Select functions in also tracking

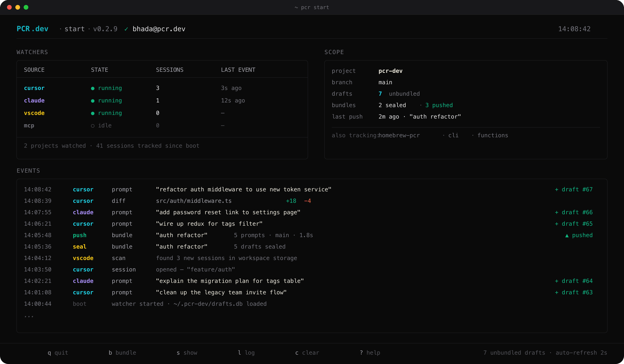coord(493,135)
